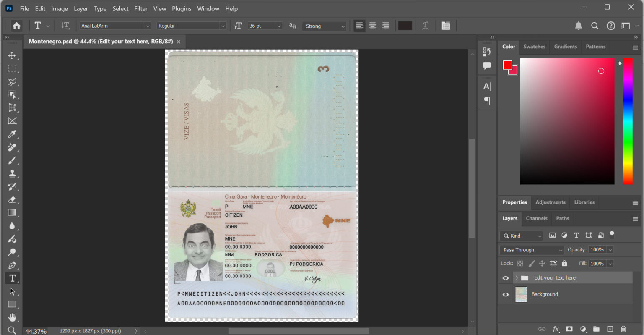Image resolution: width=644 pixels, height=335 pixels.
Task: Open Fill dropdown arrow
Action: click(x=610, y=264)
